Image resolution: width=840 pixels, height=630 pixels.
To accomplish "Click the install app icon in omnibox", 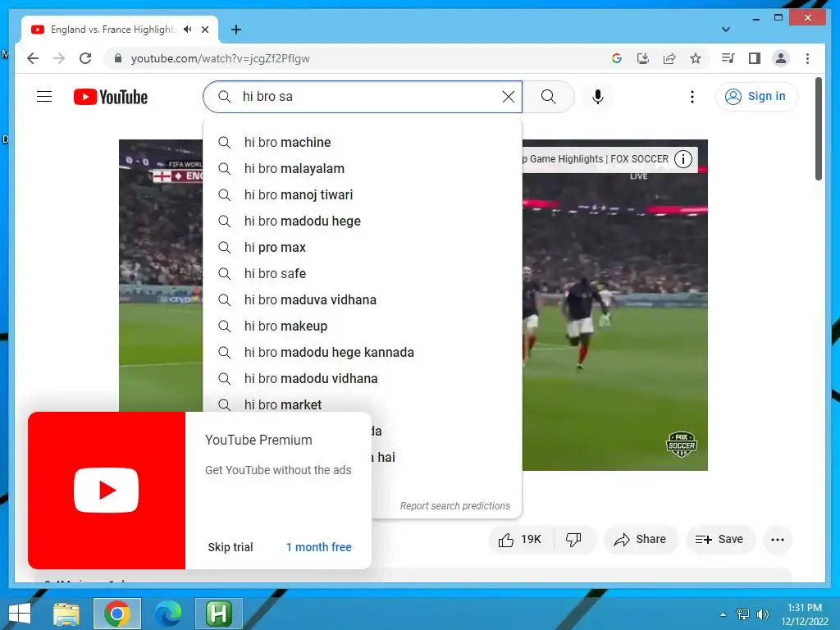I will 643,58.
